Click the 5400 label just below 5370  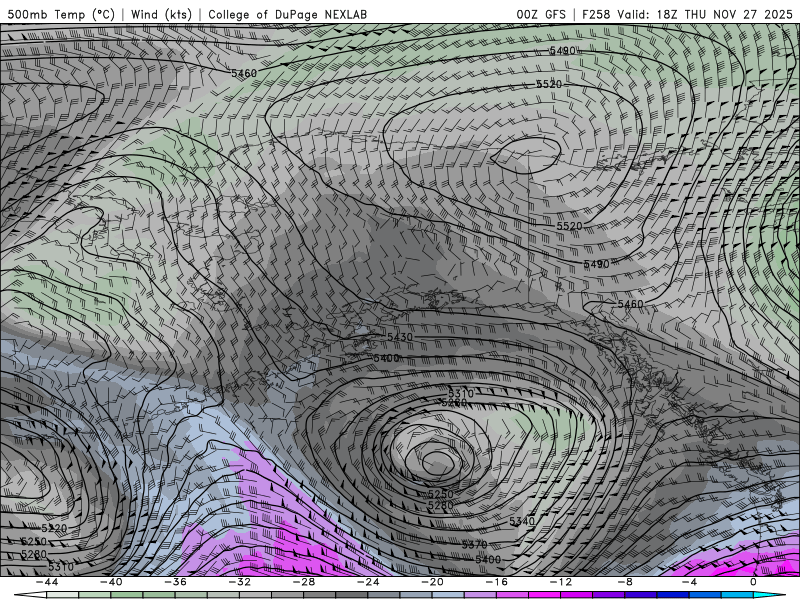pos(488,559)
